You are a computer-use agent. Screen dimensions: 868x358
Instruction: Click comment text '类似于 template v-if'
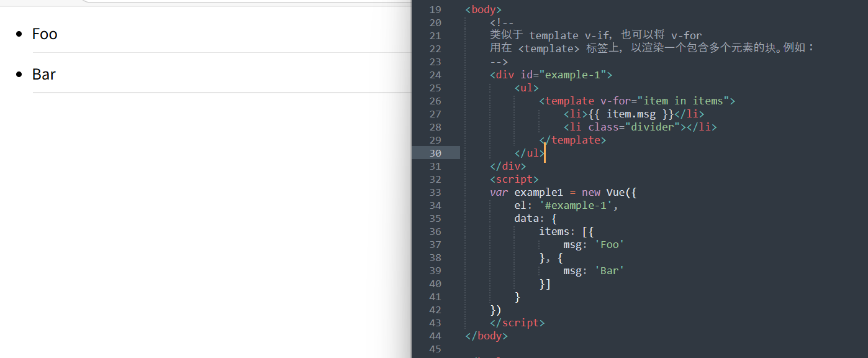550,35
